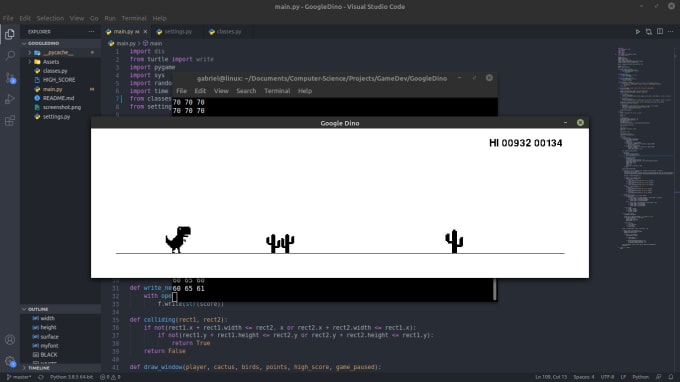Open Explorer panel More Actions ellipsis
Image resolution: width=680 pixels, height=382 pixels.
pyautogui.click(x=91, y=32)
